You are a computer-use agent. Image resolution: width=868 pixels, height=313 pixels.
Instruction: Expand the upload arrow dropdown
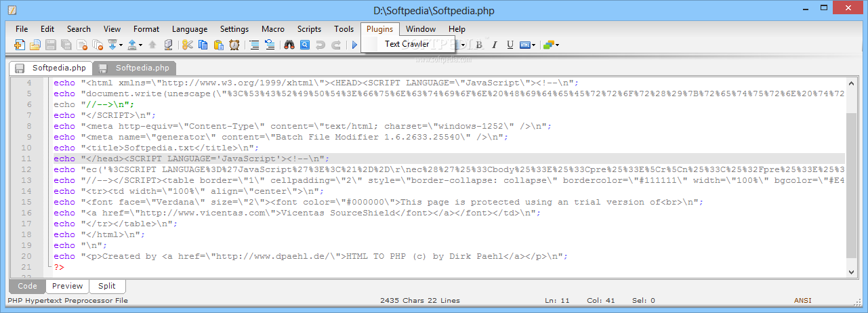(141, 45)
